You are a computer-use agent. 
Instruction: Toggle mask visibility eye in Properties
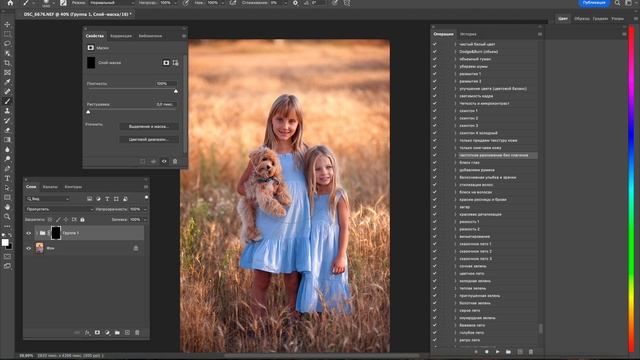(x=164, y=162)
